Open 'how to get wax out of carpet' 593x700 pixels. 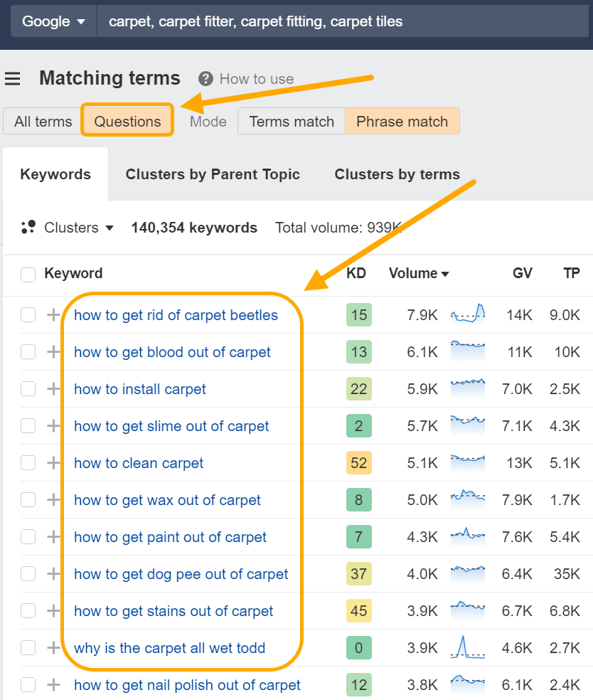point(167,499)
